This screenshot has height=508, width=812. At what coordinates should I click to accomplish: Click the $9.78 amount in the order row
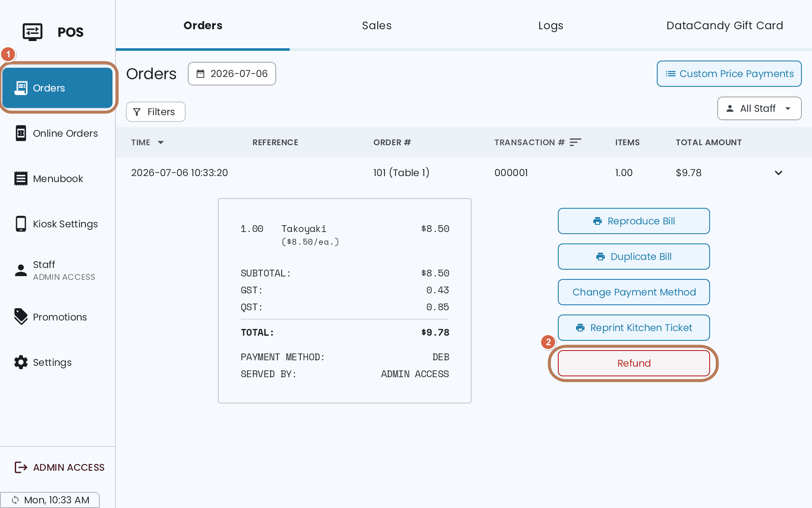click(x=689, y=173)
